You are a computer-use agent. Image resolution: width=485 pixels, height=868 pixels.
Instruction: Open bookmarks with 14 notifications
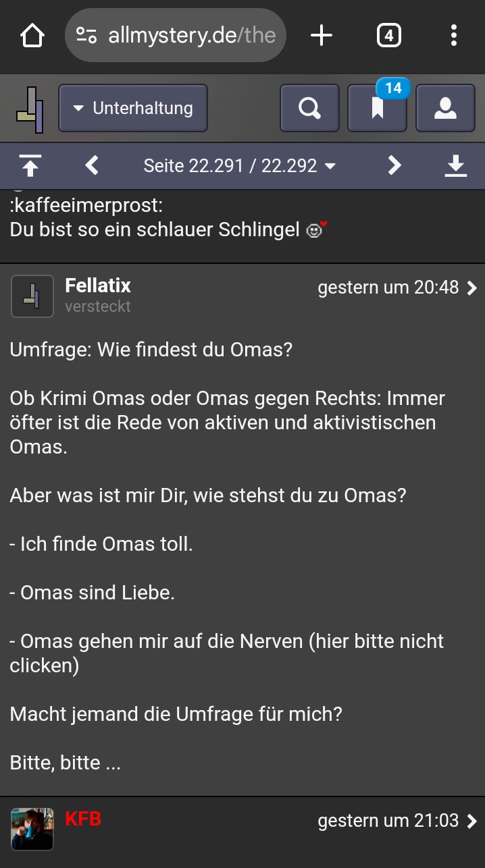tap(378, 108)
